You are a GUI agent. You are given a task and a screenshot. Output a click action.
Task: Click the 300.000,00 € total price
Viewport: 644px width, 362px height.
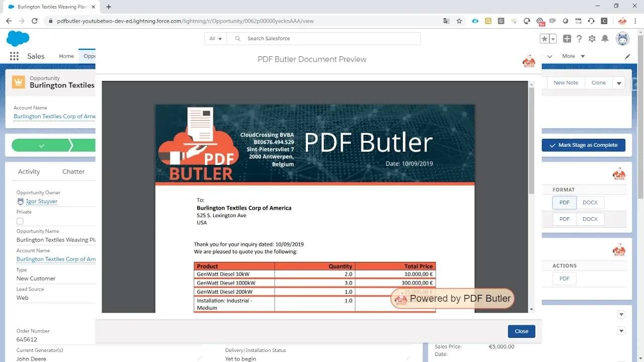(x=417, y=283)
